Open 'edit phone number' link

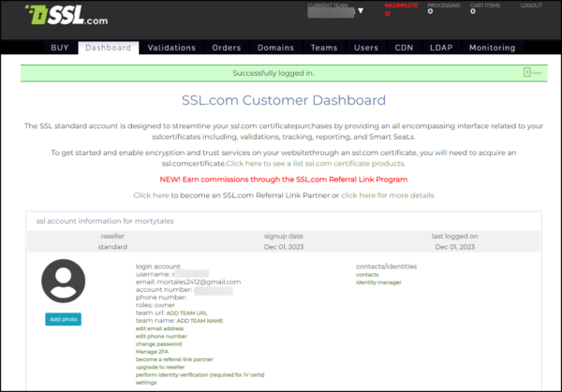coord(161,336)
